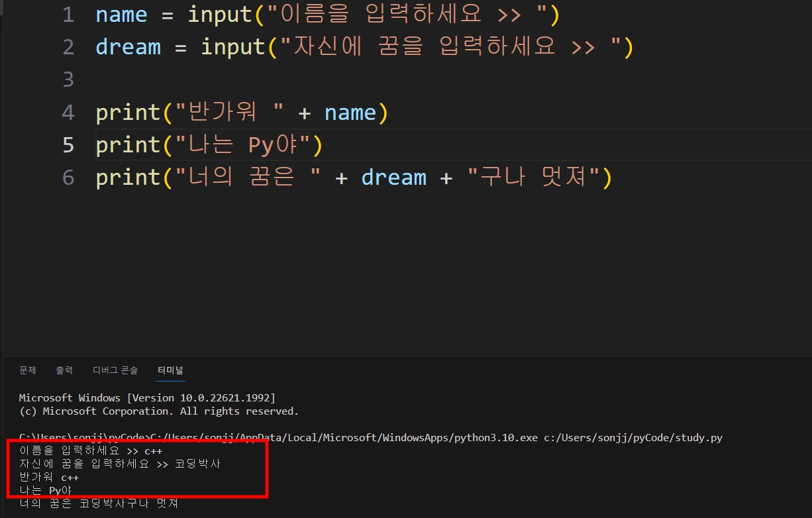Click the print keyword on line 5

pyautogui.click(x=128, y=145)
